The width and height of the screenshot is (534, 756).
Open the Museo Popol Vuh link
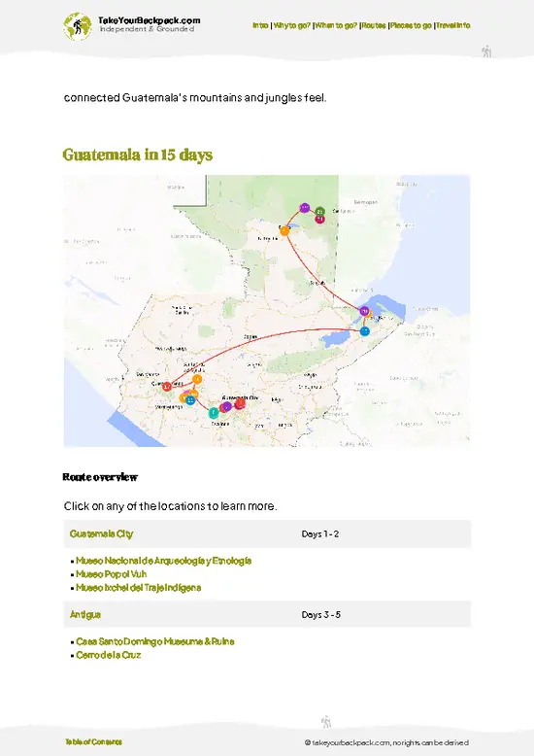(112, 574)
